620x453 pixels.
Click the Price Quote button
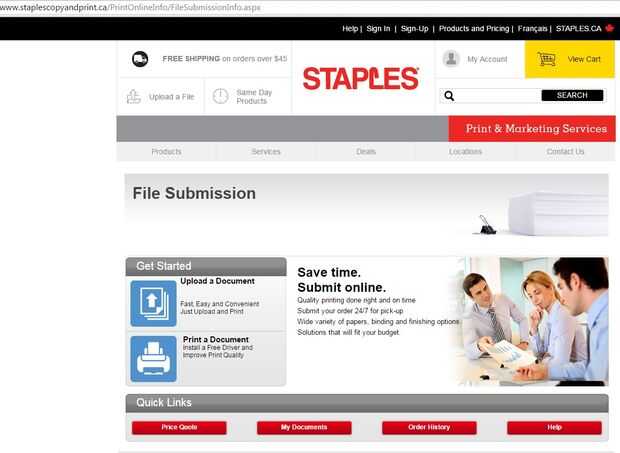click(179, 427)
